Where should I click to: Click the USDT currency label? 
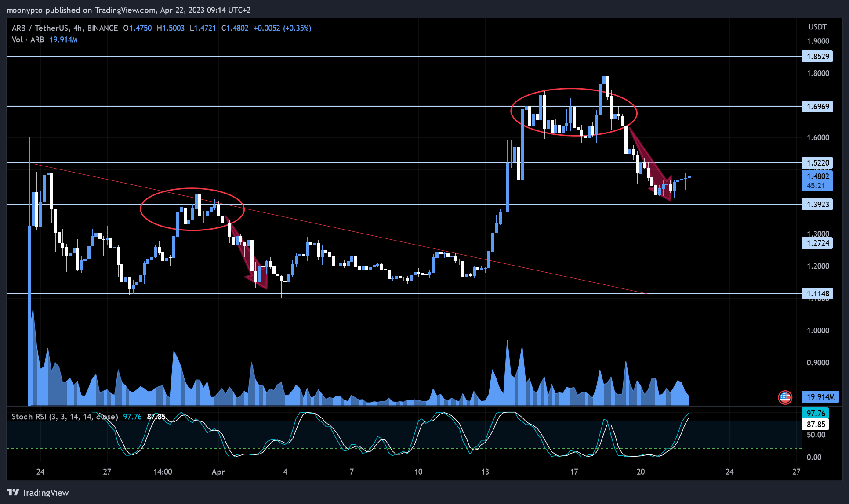(x=817, y=27)
